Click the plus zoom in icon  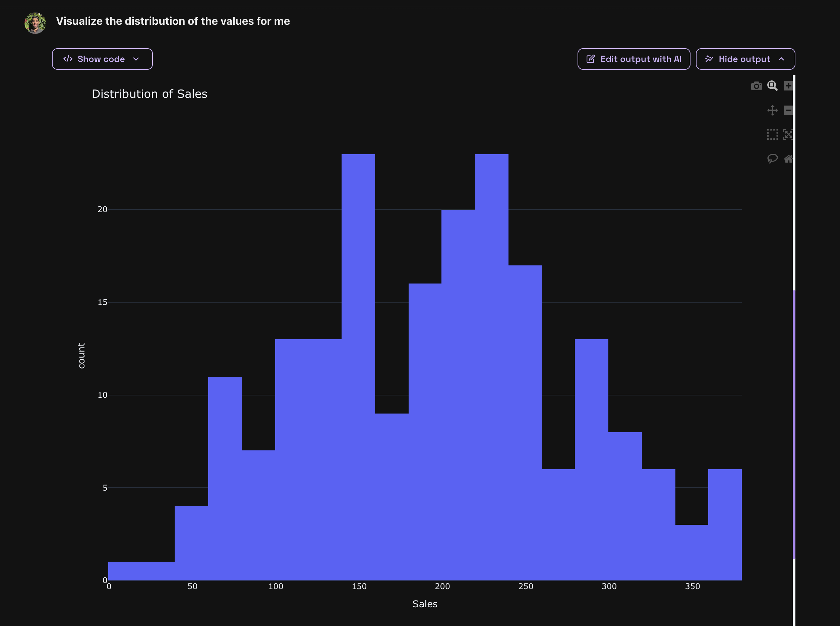[788, 86]
